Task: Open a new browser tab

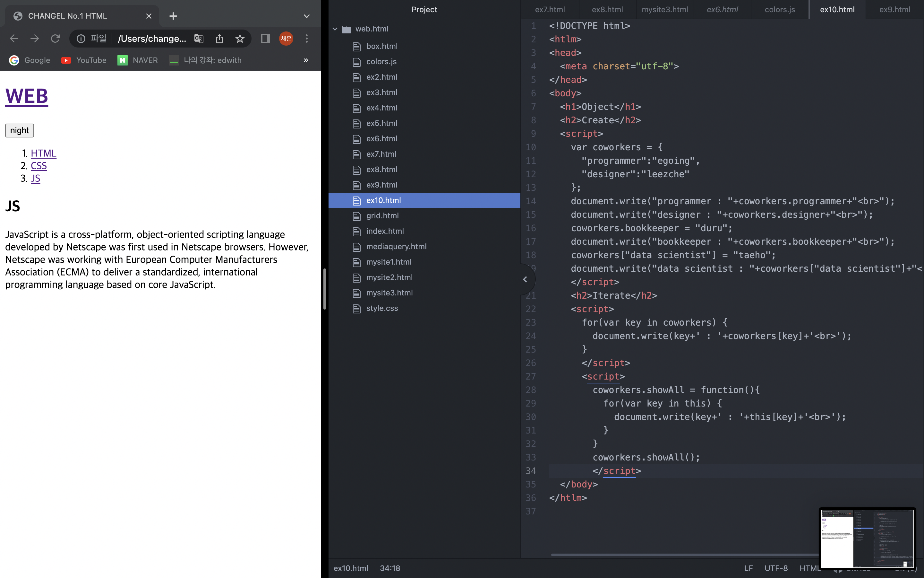Action: (x=173, y=16)
